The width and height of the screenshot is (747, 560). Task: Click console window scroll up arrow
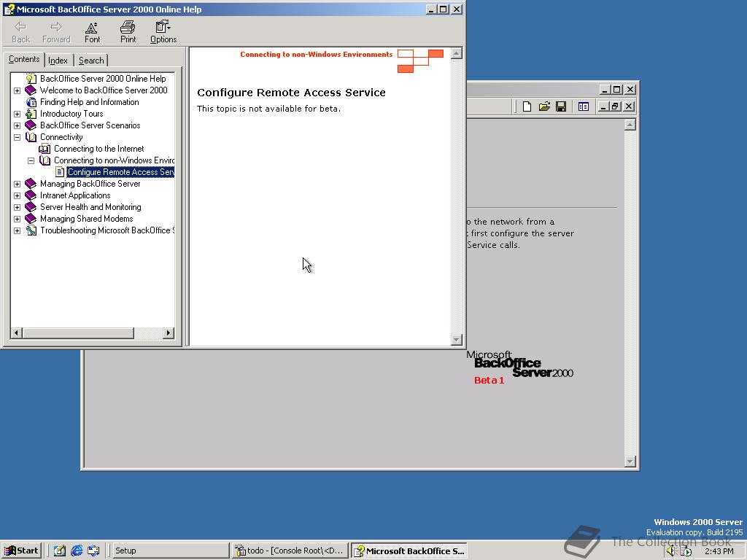630,125
